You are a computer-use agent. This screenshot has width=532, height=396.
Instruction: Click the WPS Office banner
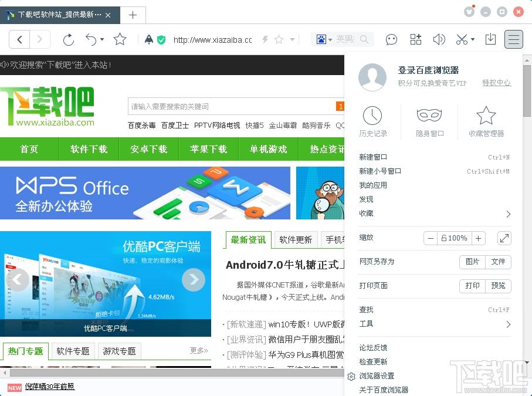[x=145, y=193]
